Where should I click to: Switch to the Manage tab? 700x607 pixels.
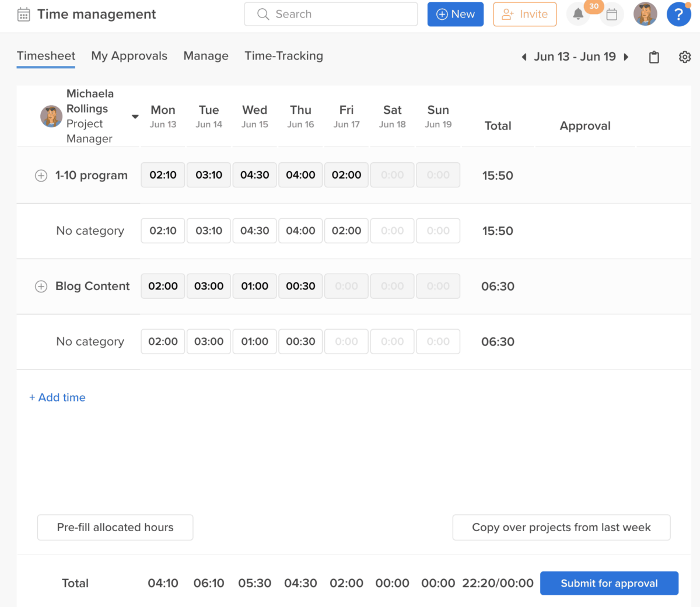(206, 56)
